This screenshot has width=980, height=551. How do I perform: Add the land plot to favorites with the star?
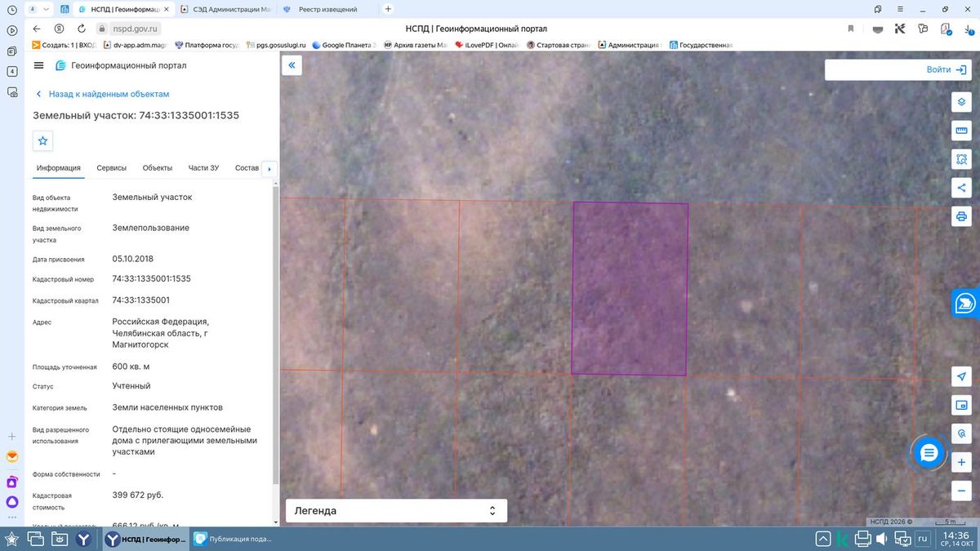(43, 140)
